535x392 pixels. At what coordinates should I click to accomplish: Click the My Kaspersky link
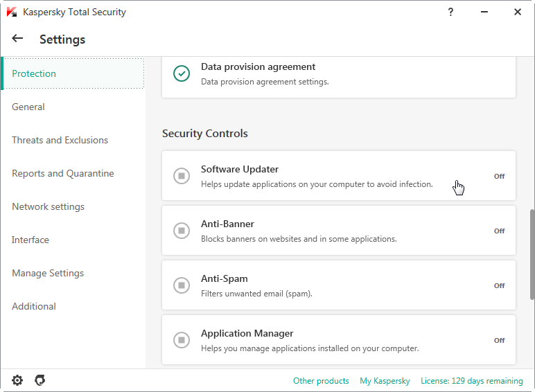coord(385,381)
